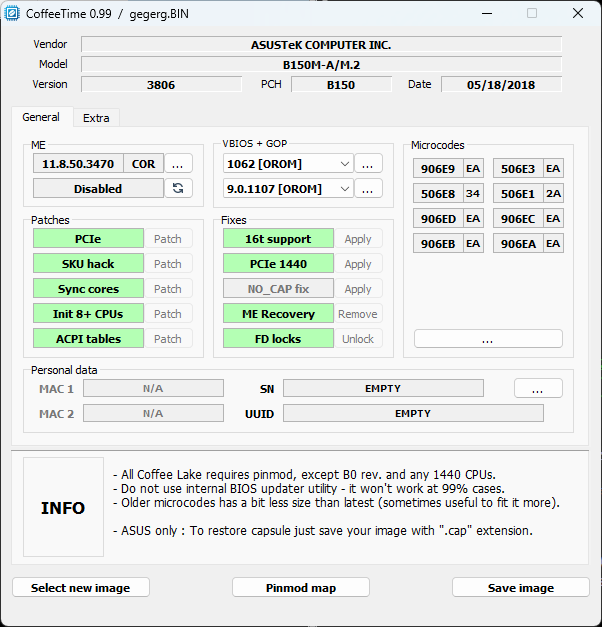This screenshot has height=627, width=602.
Task: Click the Save image button
Action: click(521, 587)
